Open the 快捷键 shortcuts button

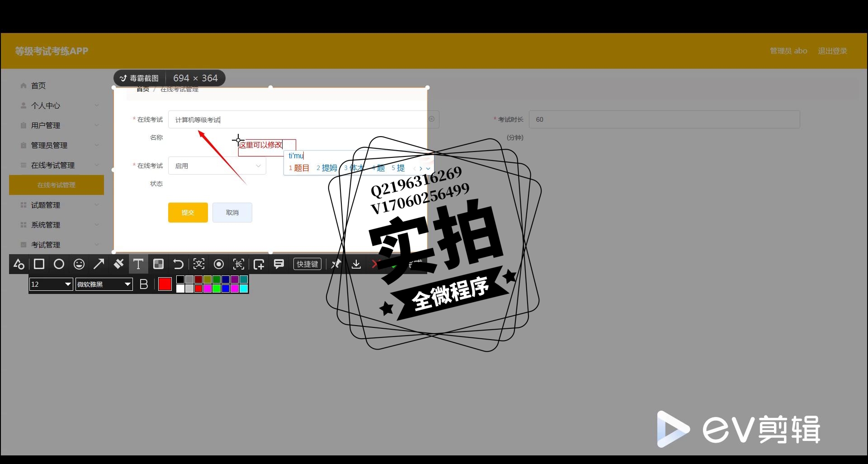tap(307, 264)
